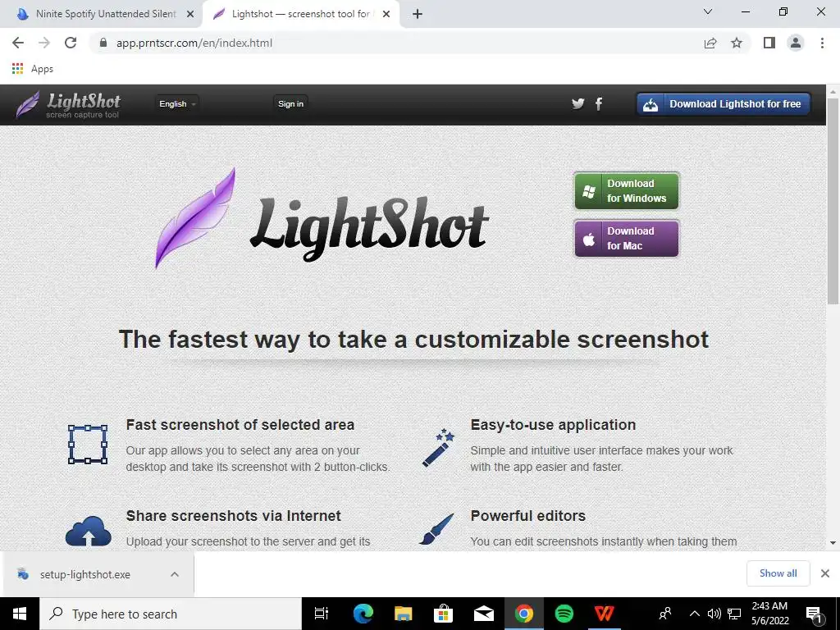Viewport: 840px width, 630px height.
Task: Open the English language dropdown
Action: (x=177, y=104)
